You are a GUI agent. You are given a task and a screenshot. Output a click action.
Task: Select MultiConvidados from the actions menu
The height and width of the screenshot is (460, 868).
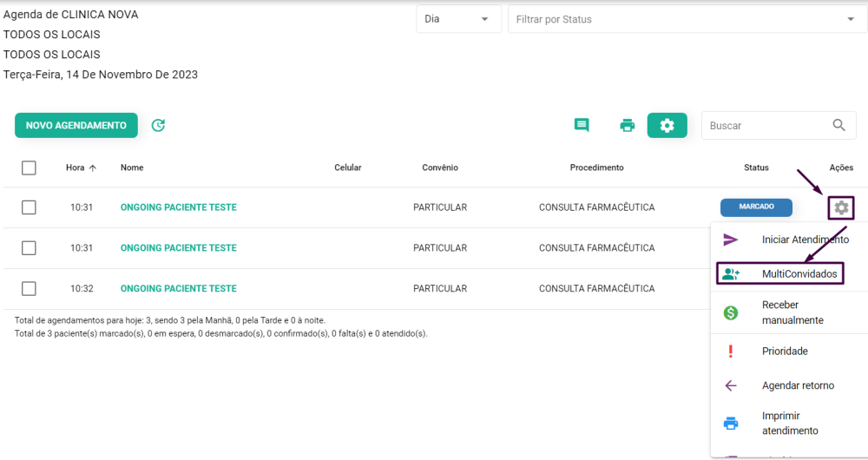(x=799, y=273)
